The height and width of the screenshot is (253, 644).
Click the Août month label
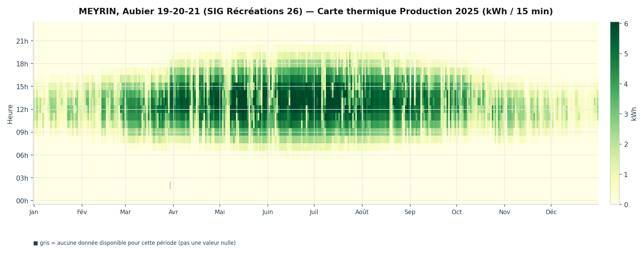pyautogui.click(x=362, y=212)
